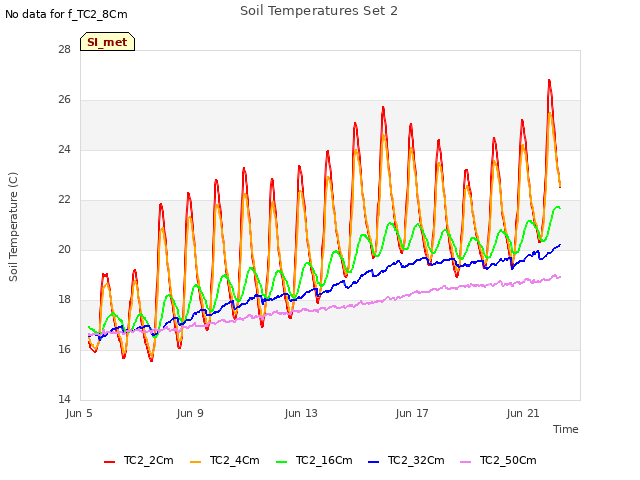Click the 26 y-axis tick label

(64, 100)
